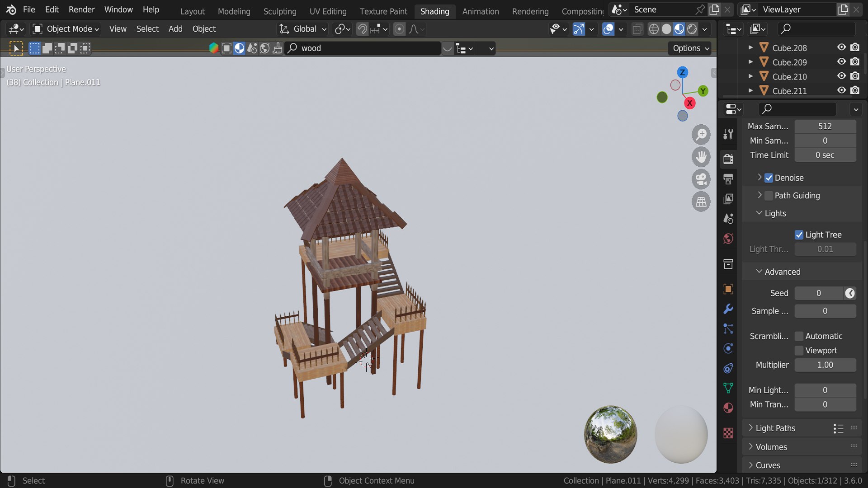Viewport: 868px width, 488px height.
Task: Click the Multiplier value field
Action: click(825, 365)
